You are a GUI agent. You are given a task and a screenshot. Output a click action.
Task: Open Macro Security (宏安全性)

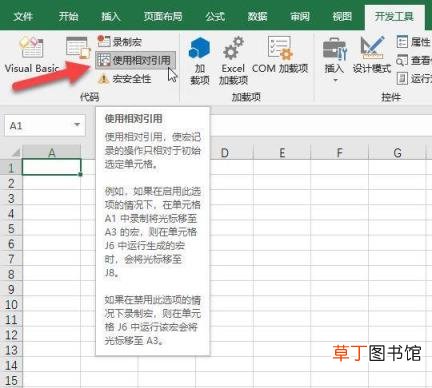coord(125,79)
